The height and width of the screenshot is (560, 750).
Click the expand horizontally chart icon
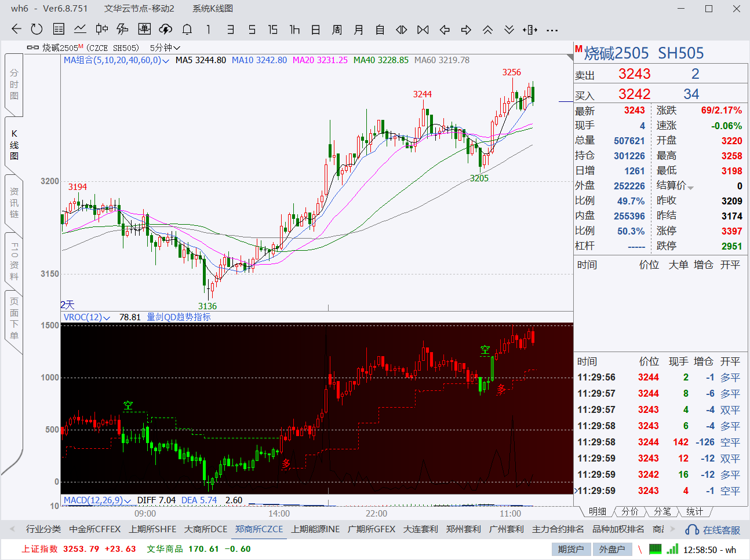coord(401,29)
